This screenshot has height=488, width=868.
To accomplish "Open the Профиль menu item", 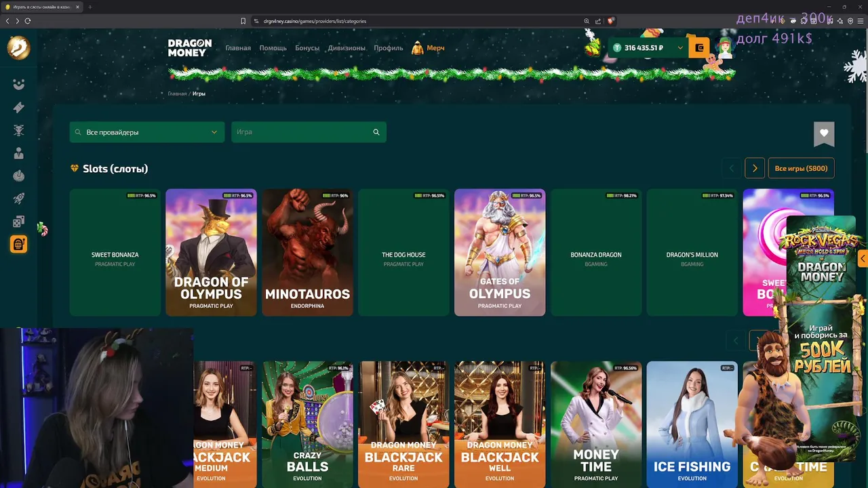I will pos(389,48).
